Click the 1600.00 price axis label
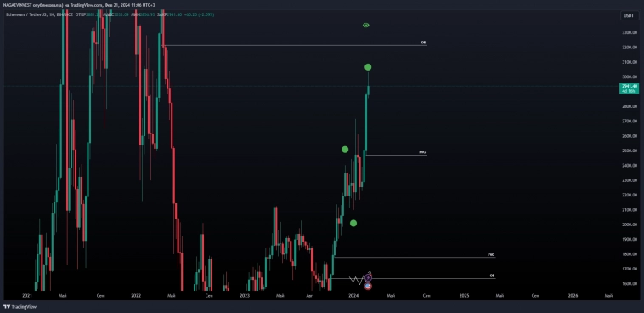This screenshot has height=313, width=644. click(630, 284)
